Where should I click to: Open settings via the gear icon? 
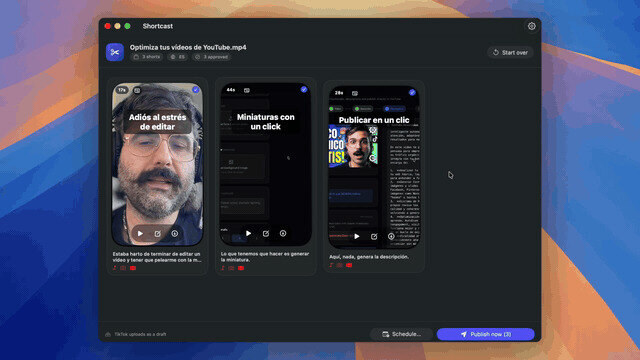(531, 26)
